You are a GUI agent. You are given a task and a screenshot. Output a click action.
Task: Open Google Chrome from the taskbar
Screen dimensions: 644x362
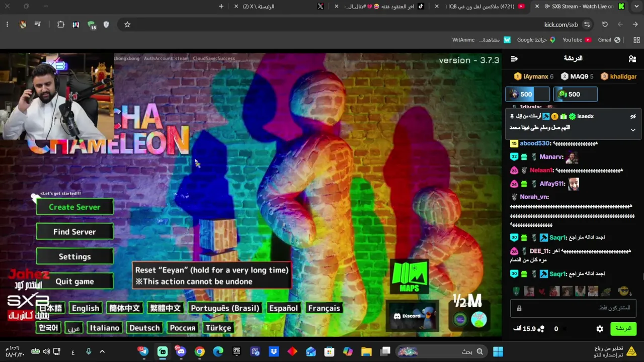pyautogui.click(x=200, y=351)
